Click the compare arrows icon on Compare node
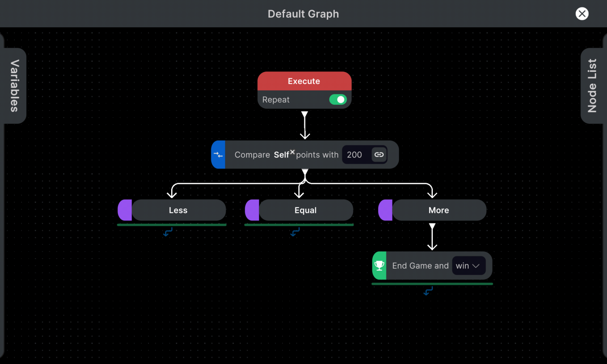The height and width of the screenshot is (364, 607). click(x=218, y=155)
